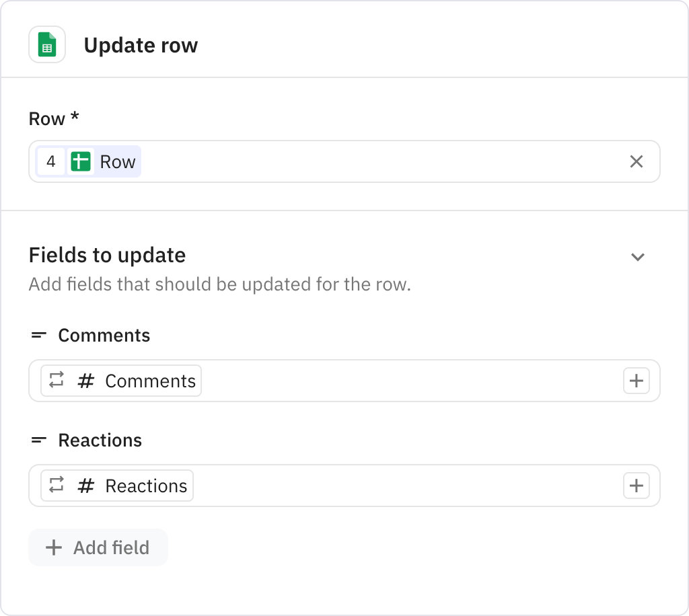Select the '# Comments' variable chip
Viewport: 689px width, 616px height.
[x=121, y=381]
